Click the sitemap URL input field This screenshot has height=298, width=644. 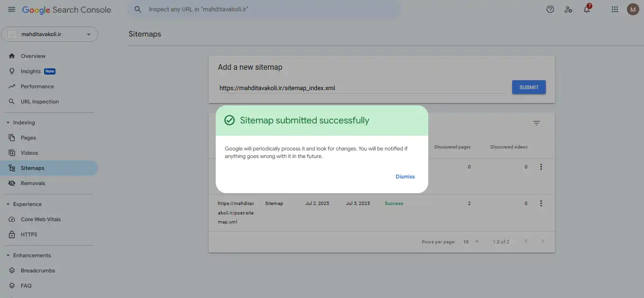tap(362, 88)
